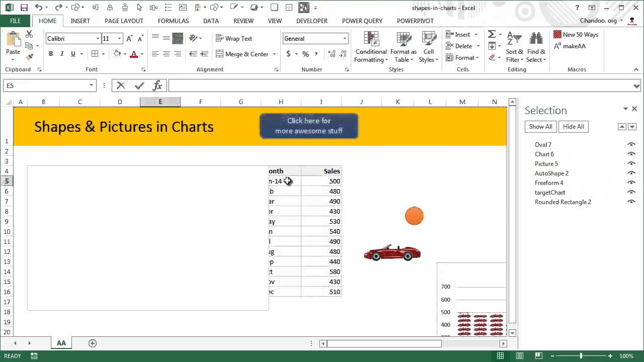Screen dimensions: 644x362
Task: Apply Italic formatting
Action: (62, 54)
